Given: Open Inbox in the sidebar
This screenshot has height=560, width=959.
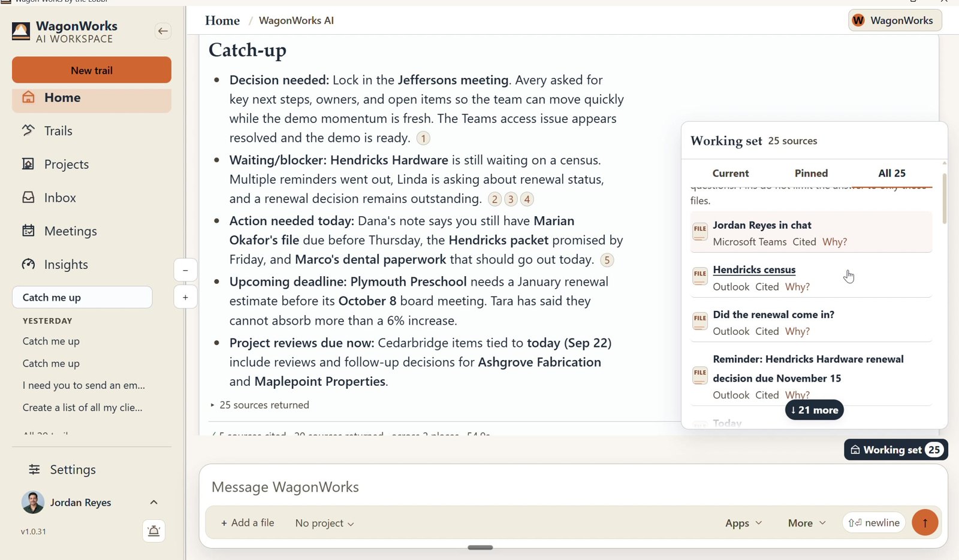Looking at the screenshot, I should 92,198.
